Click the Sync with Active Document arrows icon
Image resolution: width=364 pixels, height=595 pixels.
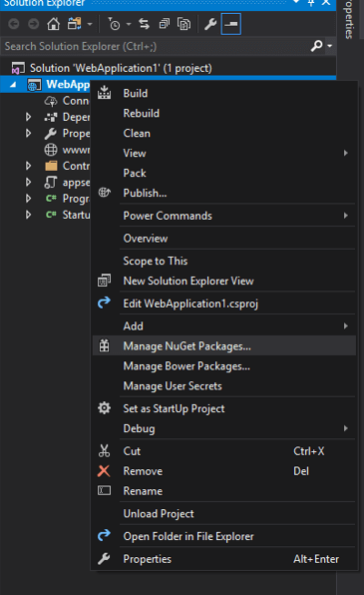click(x=144, y=24)
